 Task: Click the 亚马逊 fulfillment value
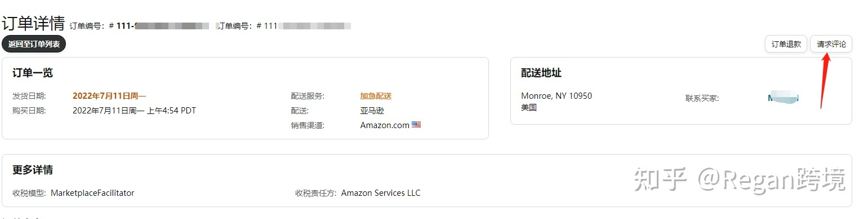click(x=372, y=111)
